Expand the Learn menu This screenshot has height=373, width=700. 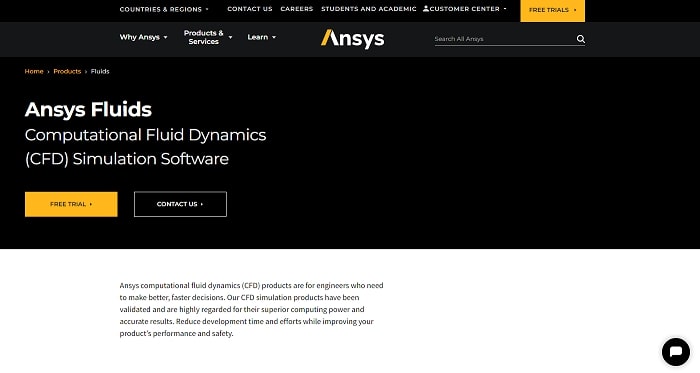click(262, 37)
